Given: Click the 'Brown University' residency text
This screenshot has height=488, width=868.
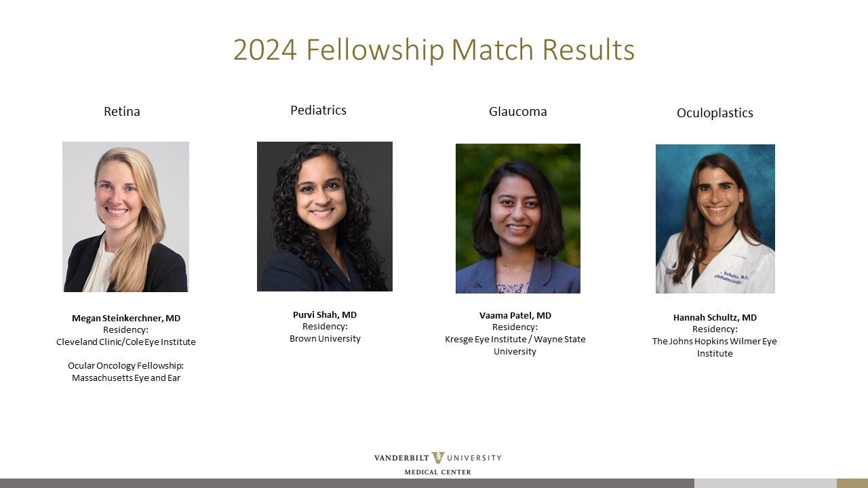Looking at the screenshot, I should [325, 338].
